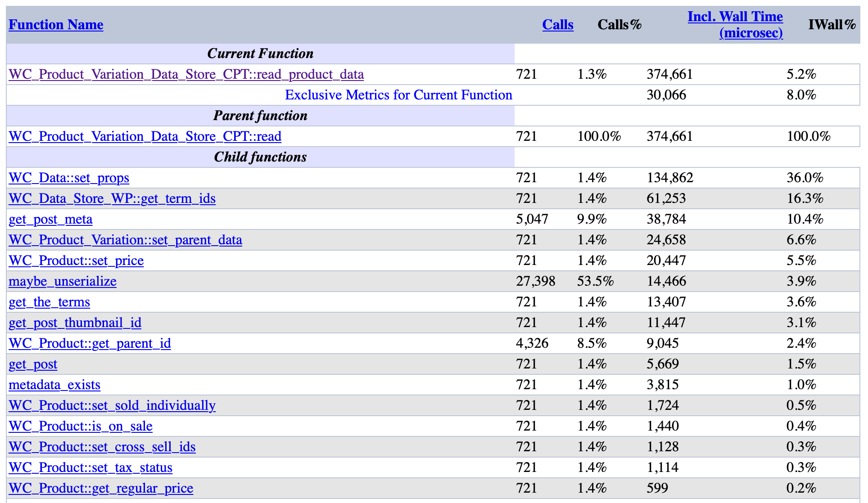This screenshot has width=868, height=503.
Task: Select WC_Product::set_sold_individually entry
Action: (x=112, y=405)
